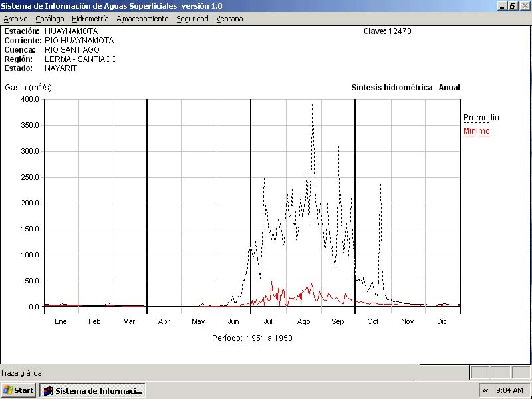532x399 pixels.
Task: Open the Almacenamiento menu
Action: tap(142, 19)
